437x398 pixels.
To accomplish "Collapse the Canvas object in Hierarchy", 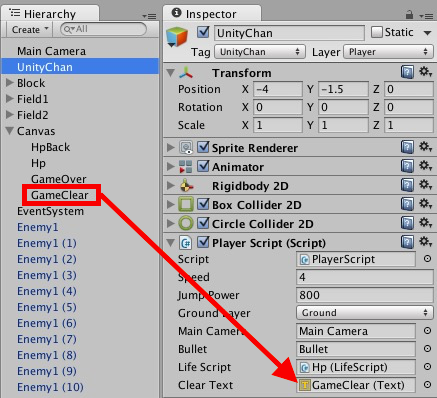I will coord(10,131).
